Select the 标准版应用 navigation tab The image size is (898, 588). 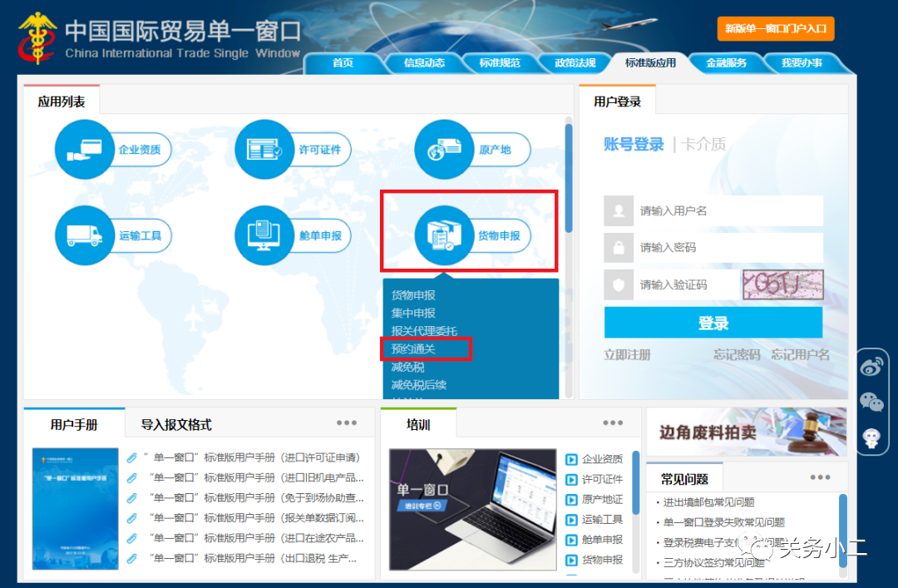pos(650,63)
